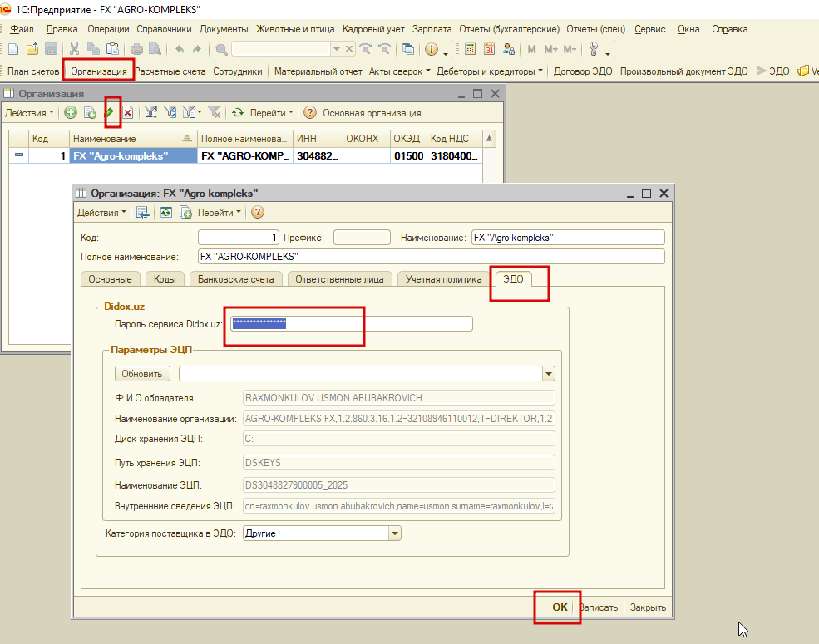
Task: Click the help question mark in organization form
Action: pos(258,213)
